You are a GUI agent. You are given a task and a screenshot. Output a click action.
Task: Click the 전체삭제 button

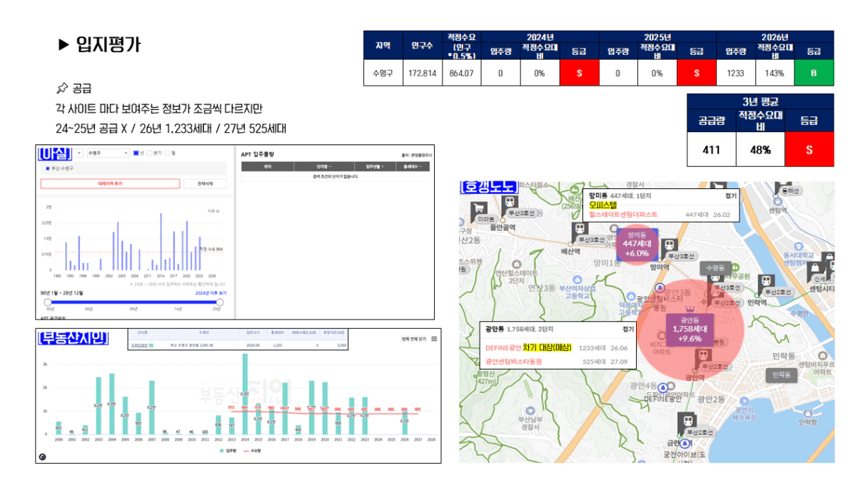205,183
